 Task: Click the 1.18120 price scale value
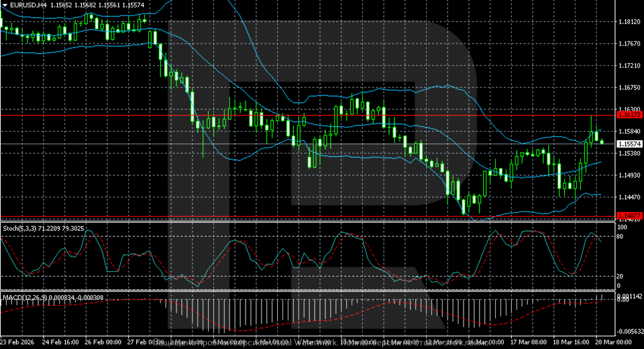(x=628, y=22)
